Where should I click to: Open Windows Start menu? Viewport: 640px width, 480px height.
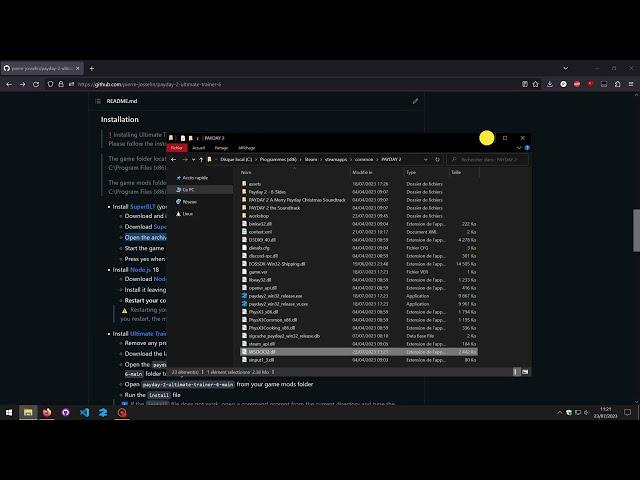coord(9,413)
